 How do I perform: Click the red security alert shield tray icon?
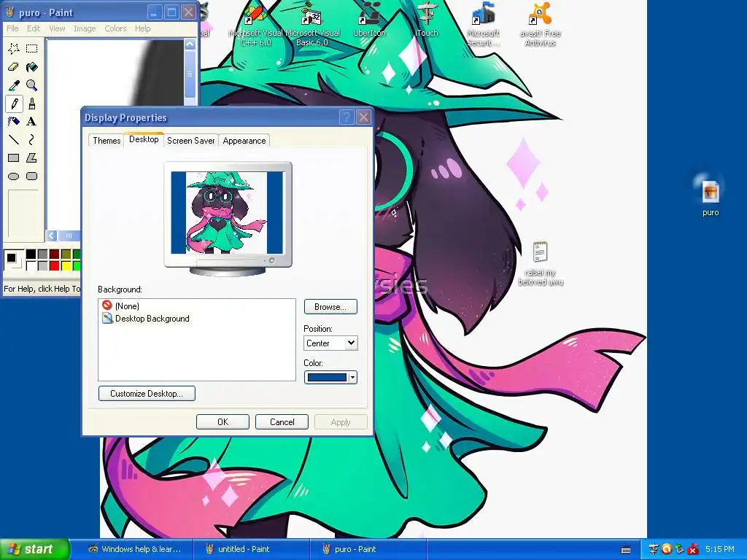[x=693, y=549]
